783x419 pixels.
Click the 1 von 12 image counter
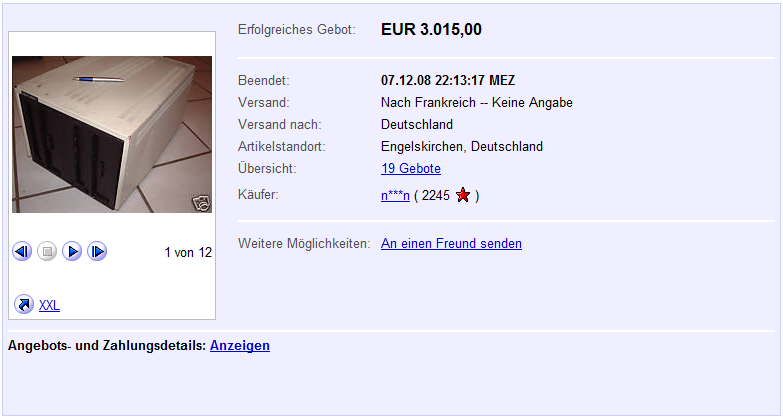(188, 252)
